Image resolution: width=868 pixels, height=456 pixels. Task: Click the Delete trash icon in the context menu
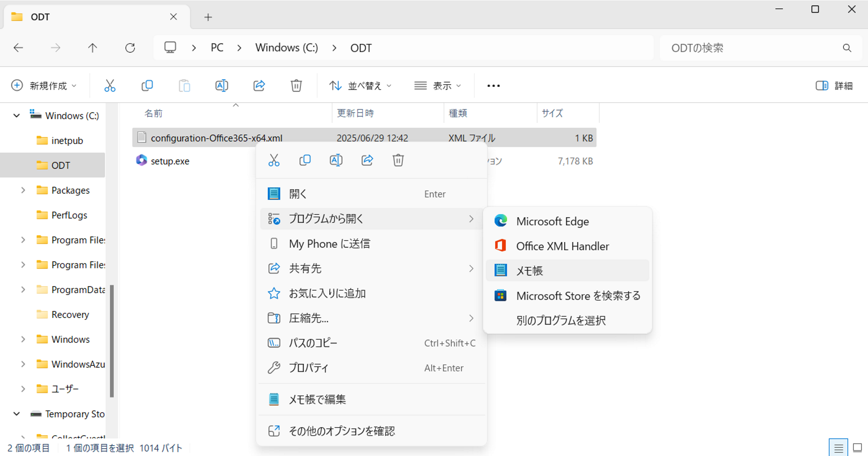(398, 160)
